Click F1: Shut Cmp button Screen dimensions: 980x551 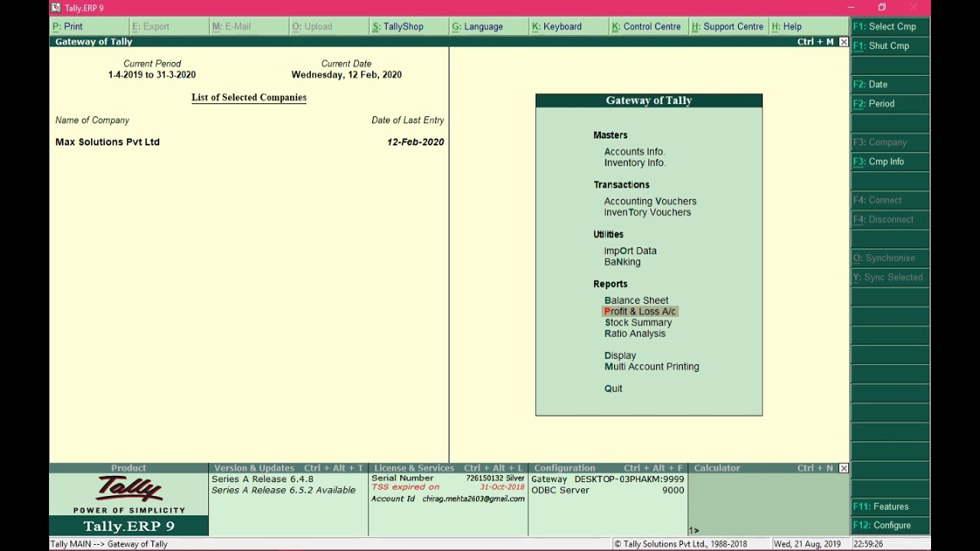tap(890, 46)
